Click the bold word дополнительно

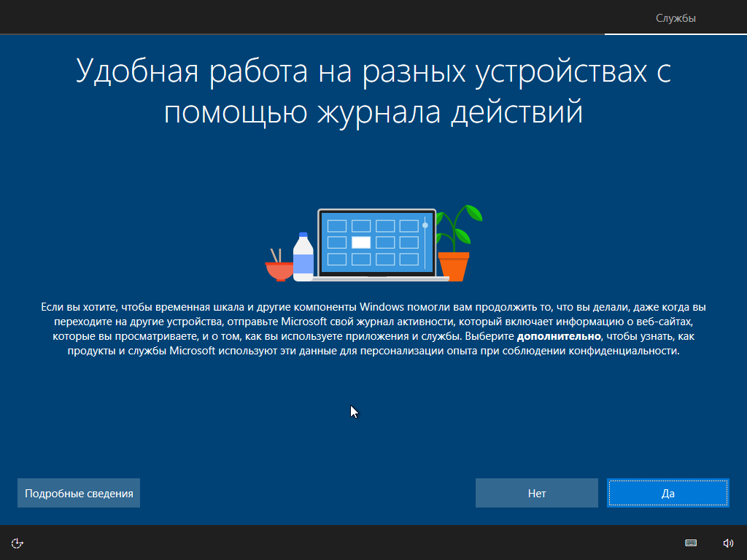click(x=559, y=336)
